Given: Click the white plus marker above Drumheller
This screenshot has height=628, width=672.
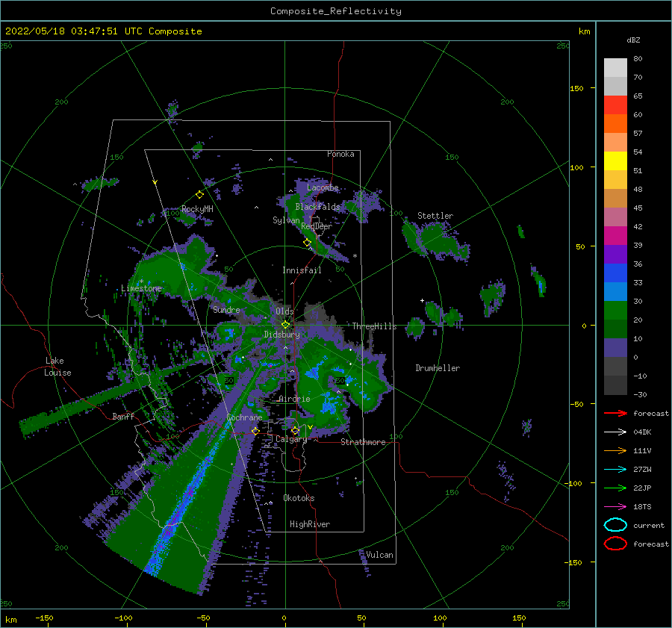Looking at the screenshot, I should (422, 300).
